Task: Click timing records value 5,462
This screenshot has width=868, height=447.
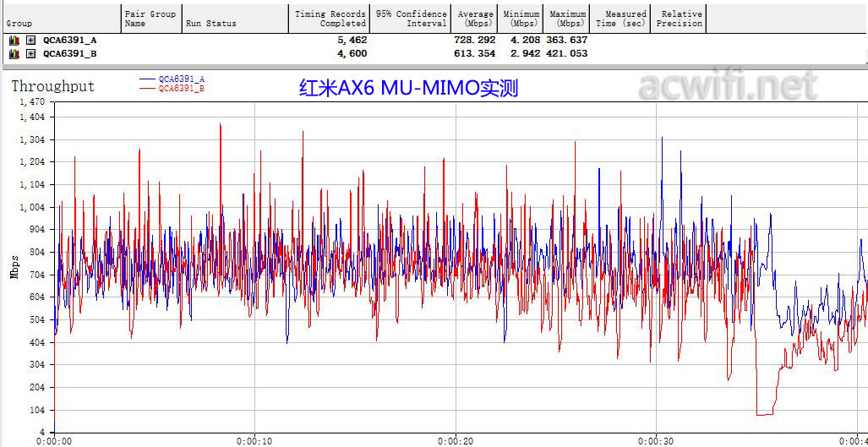Action: [x=351, y=40]
